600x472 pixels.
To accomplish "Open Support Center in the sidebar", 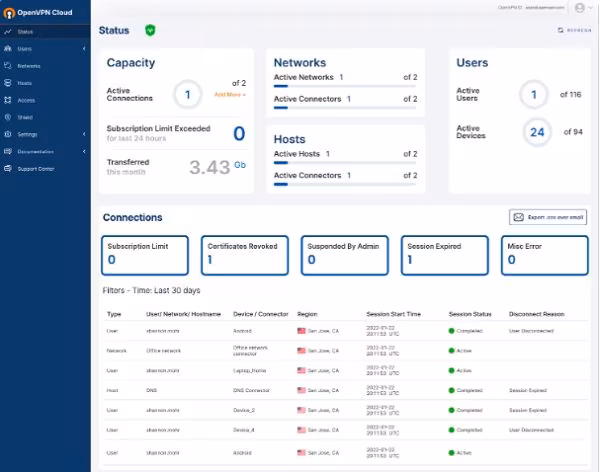I will tap(45, 169).
